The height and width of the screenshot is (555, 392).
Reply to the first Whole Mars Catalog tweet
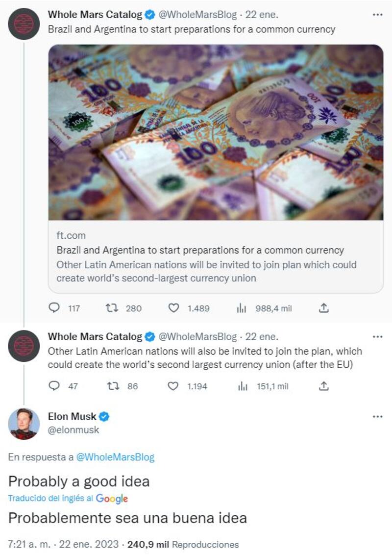[x=54, y=308]
